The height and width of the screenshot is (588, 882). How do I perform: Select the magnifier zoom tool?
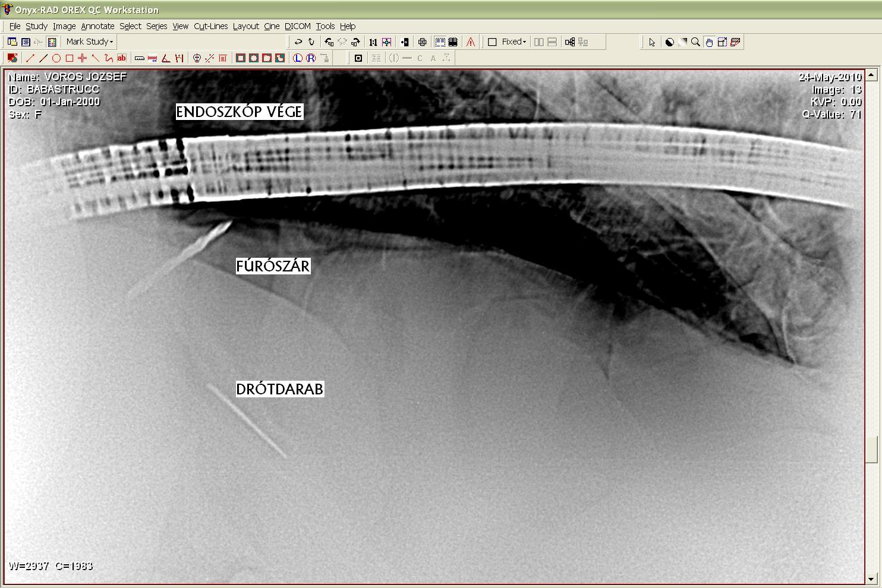(x=695, y=42)
